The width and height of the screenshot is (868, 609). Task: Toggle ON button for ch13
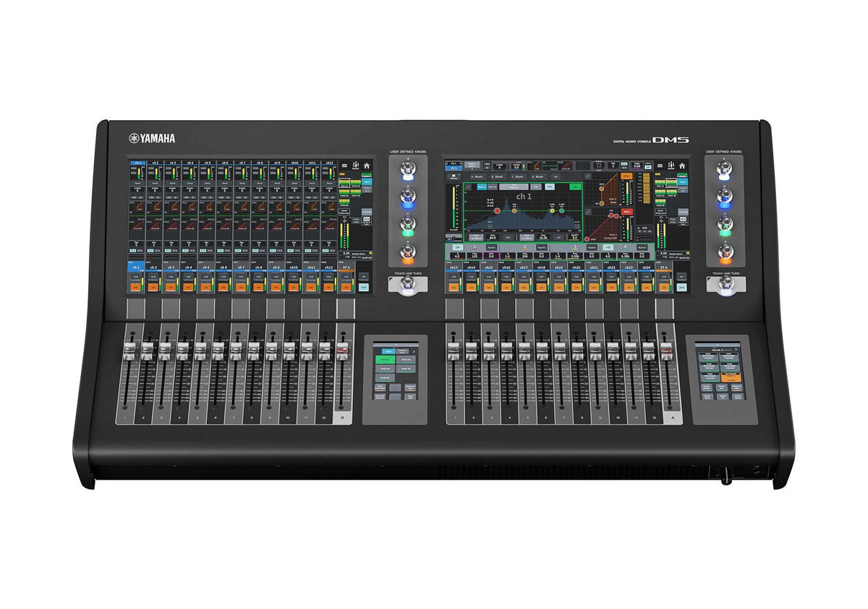click(x=454, y=287)
